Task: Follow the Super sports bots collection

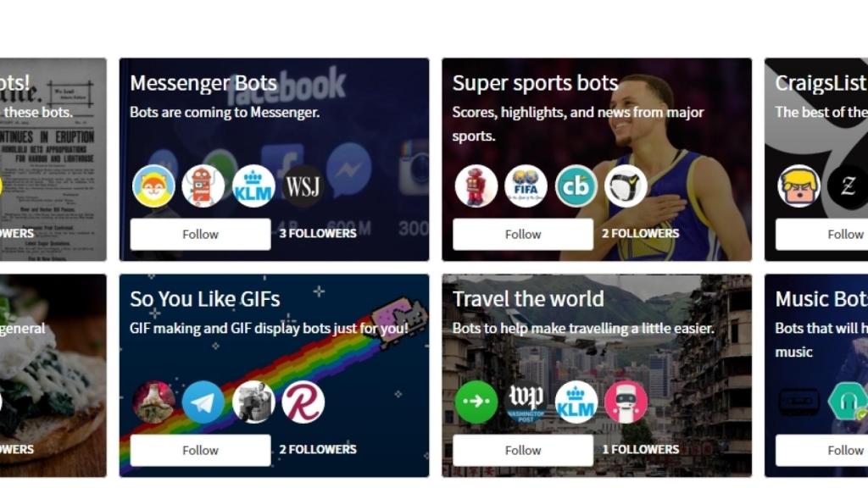Action: [x=523, y=234]
